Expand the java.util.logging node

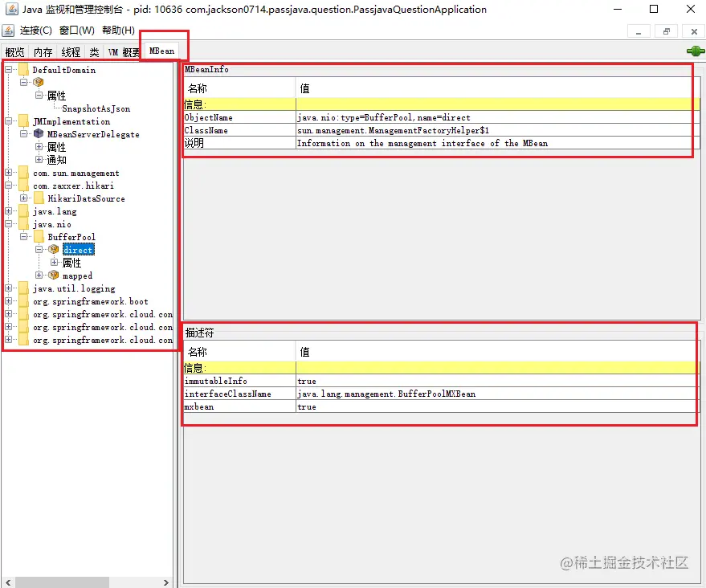click(x=9, y=288)
